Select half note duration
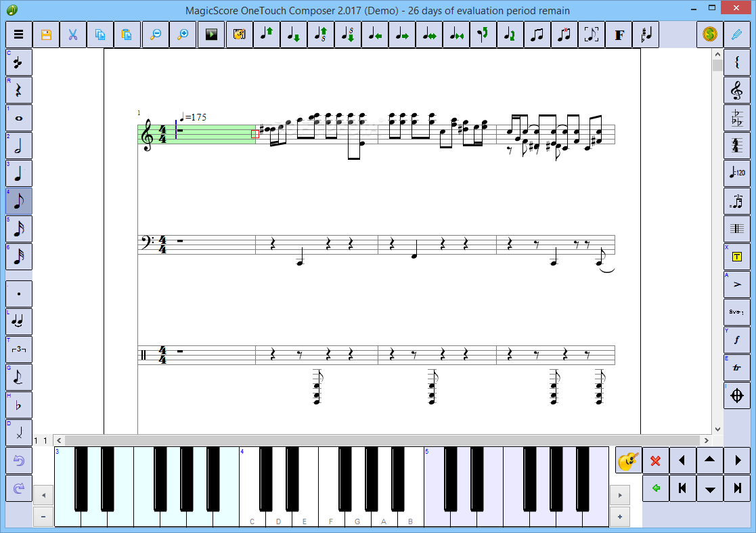 [x=19, y=146]
